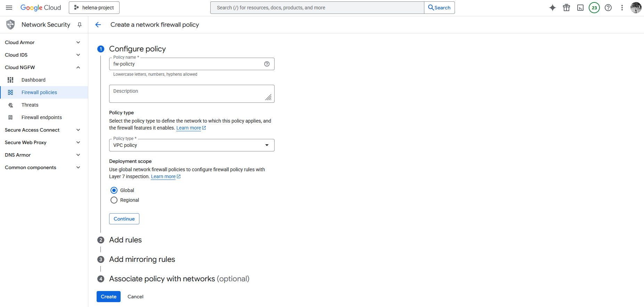The width and height of the screenshot is (644, 307).
Task: Click the Policy name help icon
Action: (x=267, y=64)
